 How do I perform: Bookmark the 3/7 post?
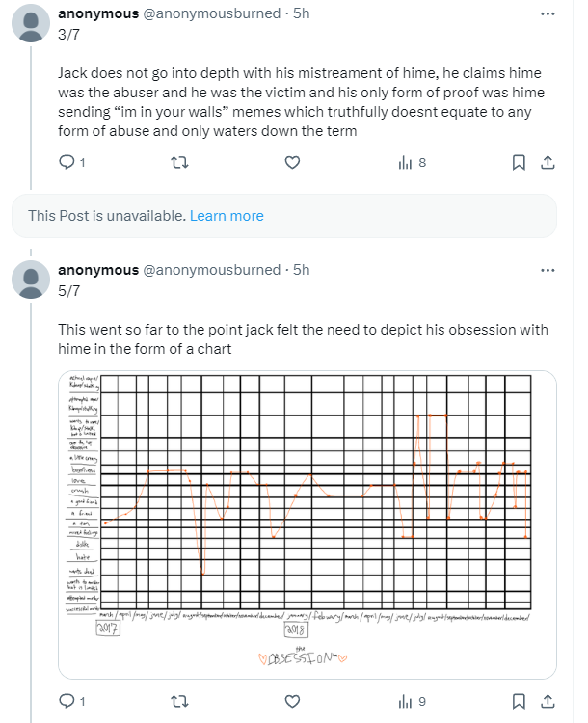pyautogui.click(x=519, y=163)
